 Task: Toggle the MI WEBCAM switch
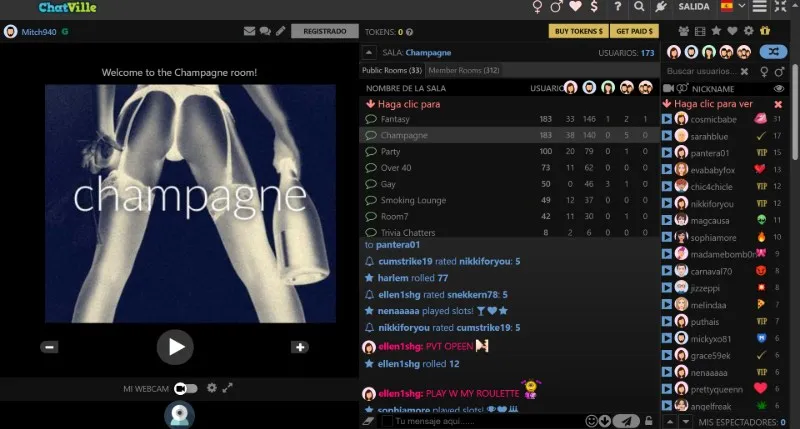(186, 389)
